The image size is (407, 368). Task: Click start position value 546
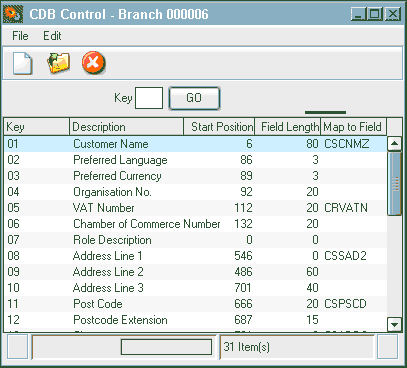pos(243,256)
